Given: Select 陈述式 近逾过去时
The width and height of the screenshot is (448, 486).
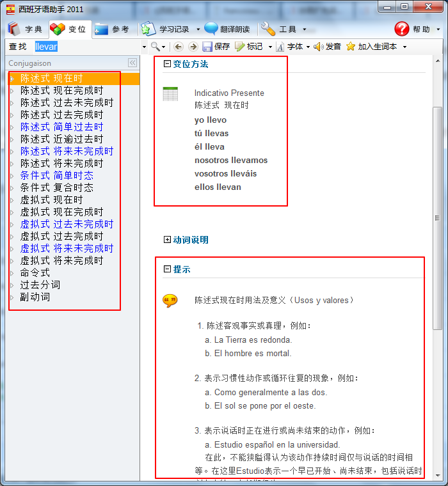Looking at the screenshot, I should tap(62, 139).
